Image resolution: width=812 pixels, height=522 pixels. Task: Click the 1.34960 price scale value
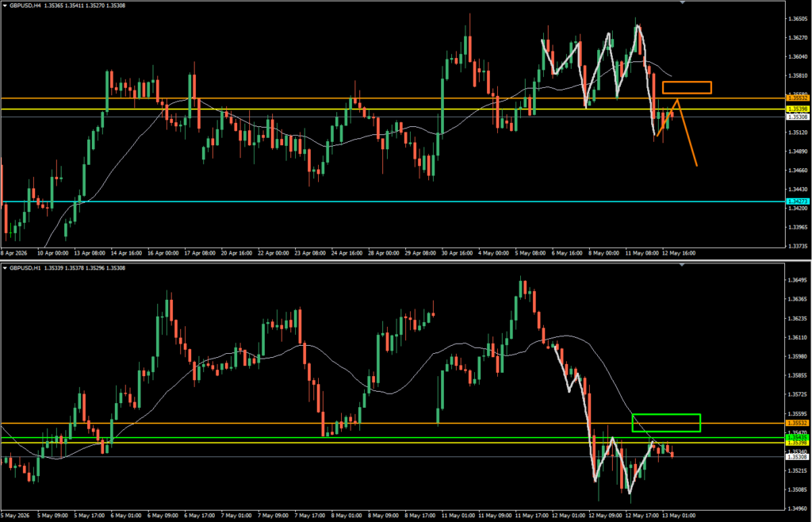pos(798,509)
